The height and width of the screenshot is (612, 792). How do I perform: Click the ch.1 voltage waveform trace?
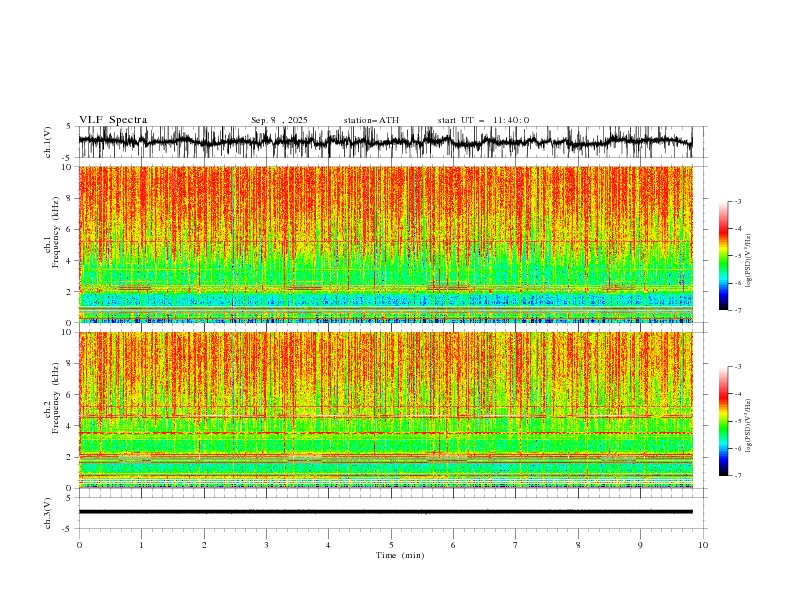[x=385, y=142]
